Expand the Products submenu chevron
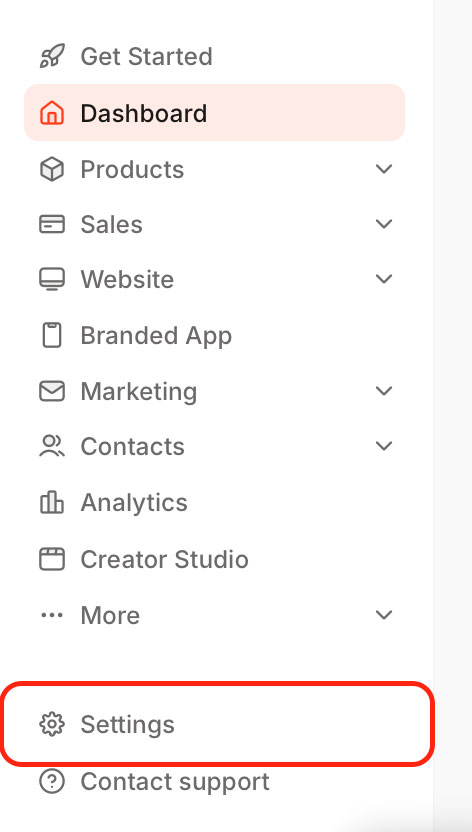This screenshot has width=472, height=832. [x=384, y=169]
